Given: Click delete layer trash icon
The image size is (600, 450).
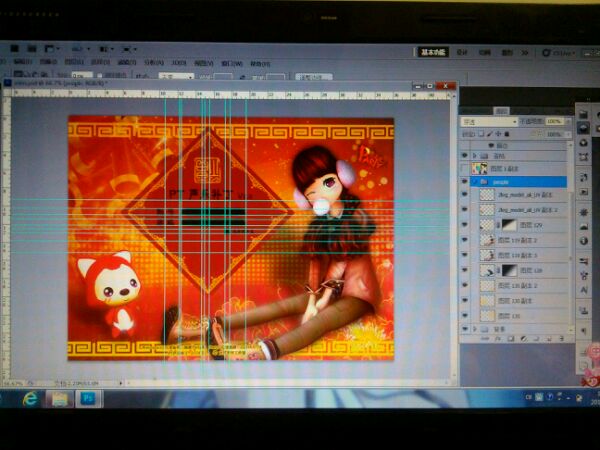Looking at the screenshot, I should click(x=562, y=339).
